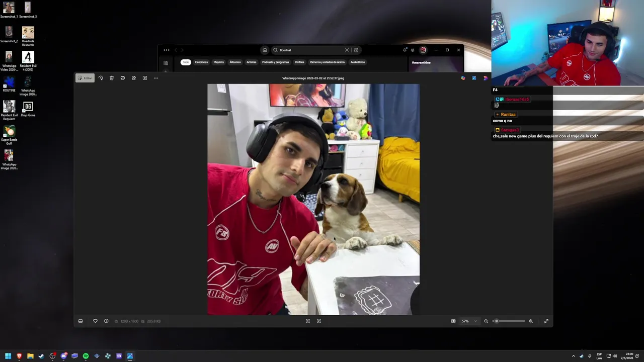The width and height of the screenshot is (644, 362).
Task: Zoom in with the plus magnifier icon
Action: pos(531,321)
